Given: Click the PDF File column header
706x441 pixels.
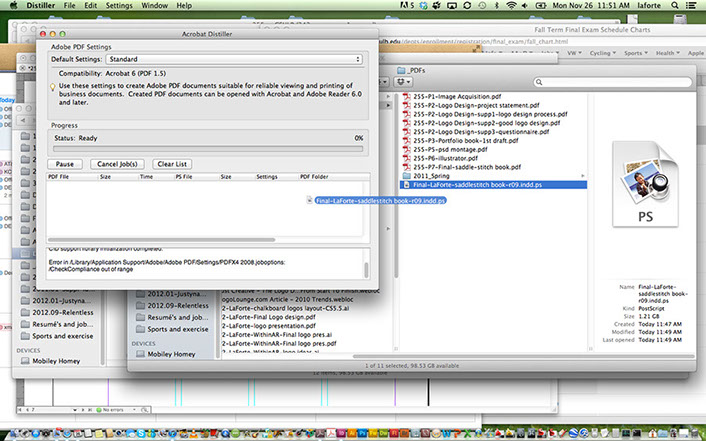Looking at the screenshot, I should point(59,177).
